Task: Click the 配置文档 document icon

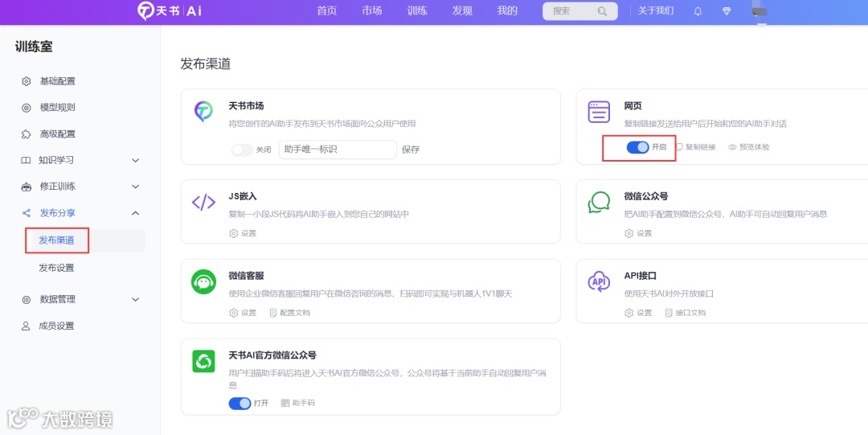Action: coord(273,313)
